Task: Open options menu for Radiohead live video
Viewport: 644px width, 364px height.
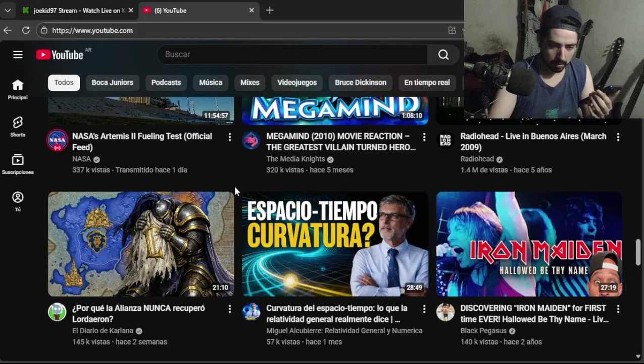Action: (618, 137)
